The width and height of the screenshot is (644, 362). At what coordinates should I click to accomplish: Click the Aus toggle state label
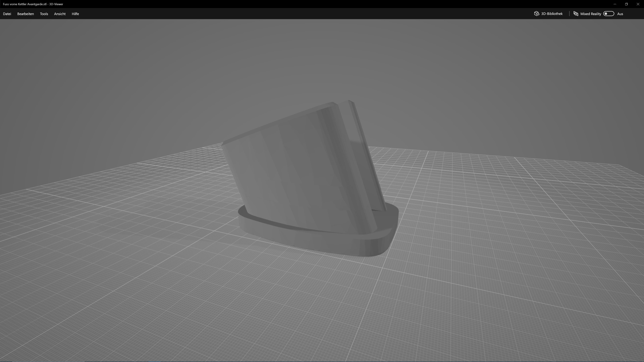pos(620,14)
